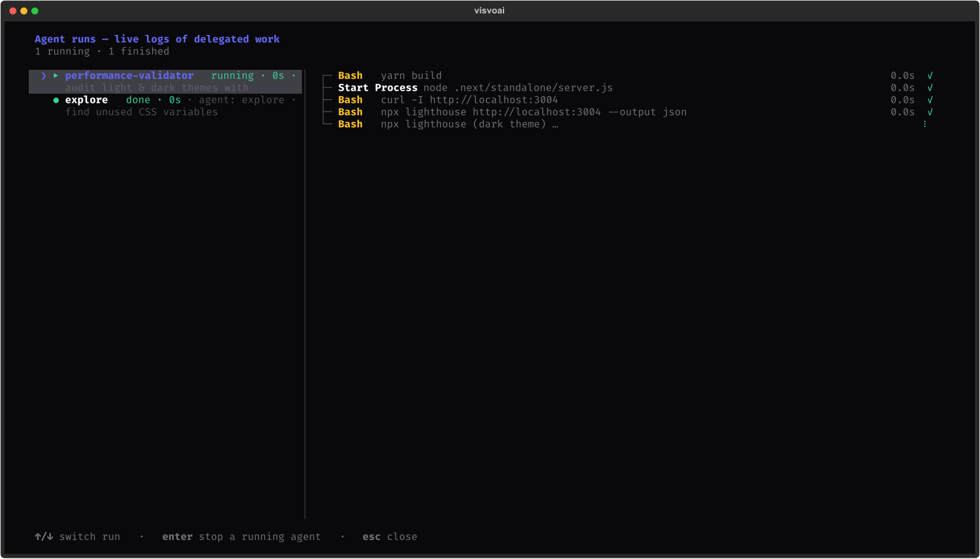Click 'npx lighthouse (dark theme) …' text
This screenshot has width=980, height=559.
(469, 124)
